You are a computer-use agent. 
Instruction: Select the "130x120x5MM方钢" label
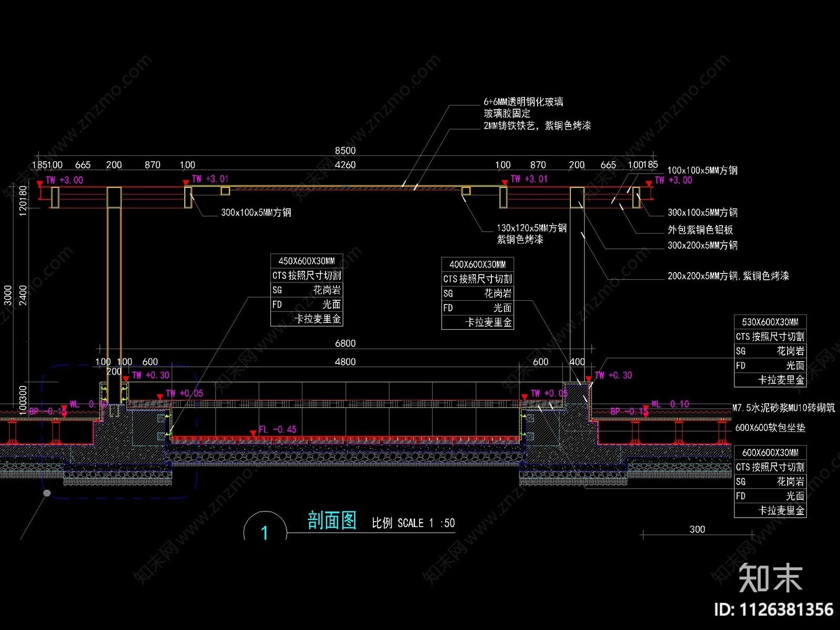(532, 228)
